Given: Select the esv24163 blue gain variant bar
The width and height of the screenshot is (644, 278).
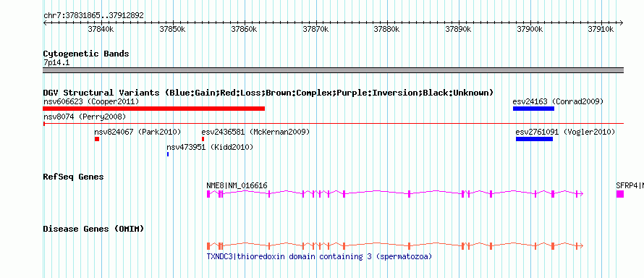Looking at the screenshot, I should click(533, 109).
